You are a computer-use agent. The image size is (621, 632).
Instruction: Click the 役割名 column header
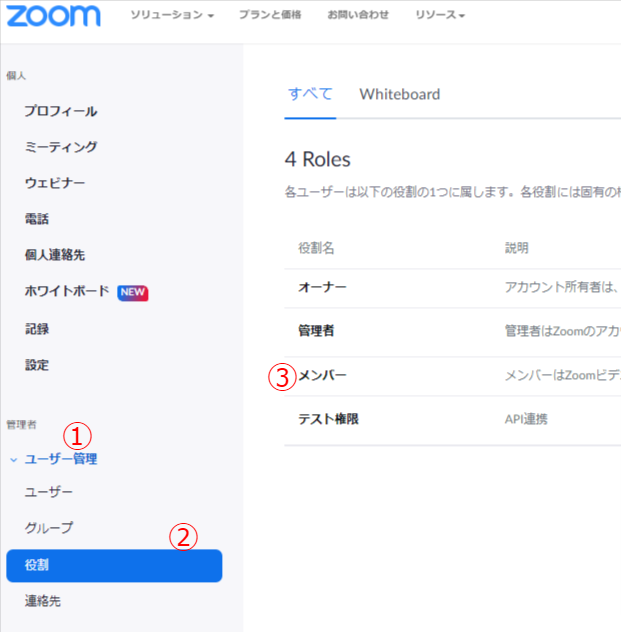tap(316, 248)
